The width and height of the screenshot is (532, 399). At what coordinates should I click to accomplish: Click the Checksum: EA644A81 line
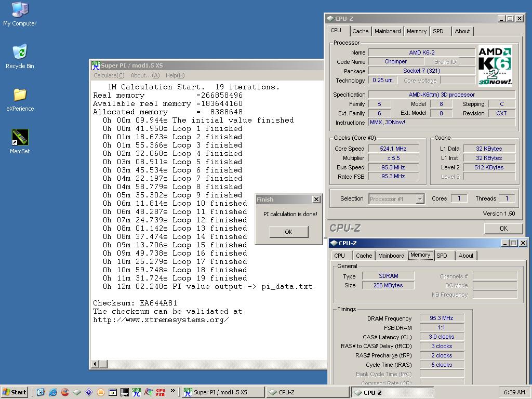click(x=135, y=303)
